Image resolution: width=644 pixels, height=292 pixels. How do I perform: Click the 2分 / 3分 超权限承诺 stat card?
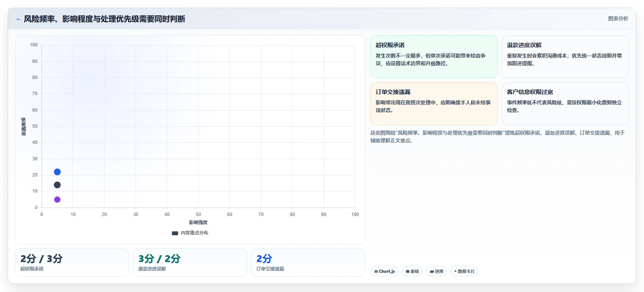pyautogui.click(x=72, y=262)
